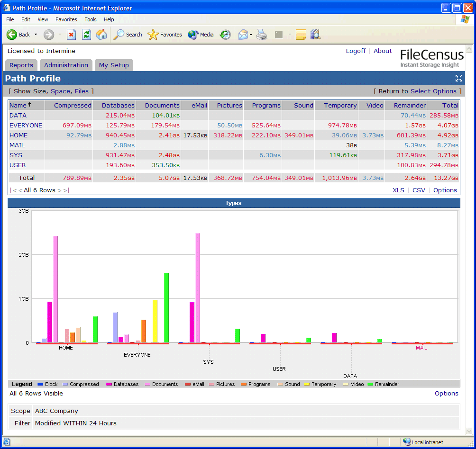The height and width of the screenshot is (449, 476).
Task: Sort by Total column header
Action: point(450,105)
